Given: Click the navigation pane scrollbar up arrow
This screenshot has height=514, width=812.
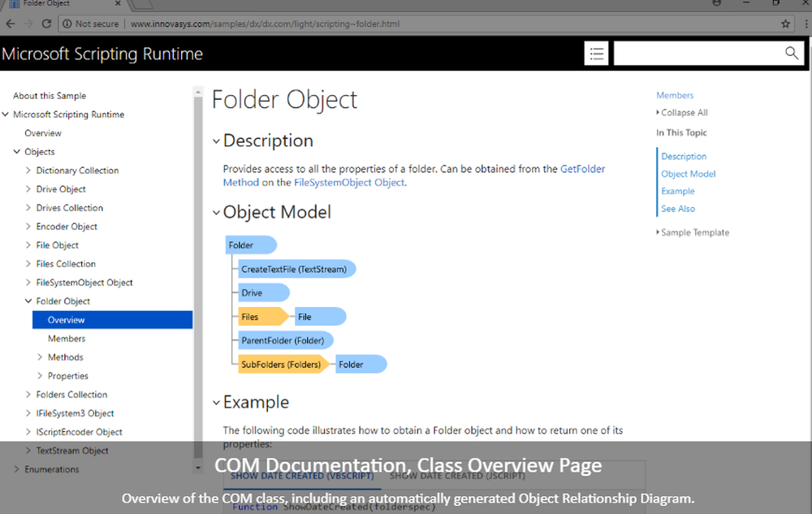Looking at the screenshot, I should 198,92.
